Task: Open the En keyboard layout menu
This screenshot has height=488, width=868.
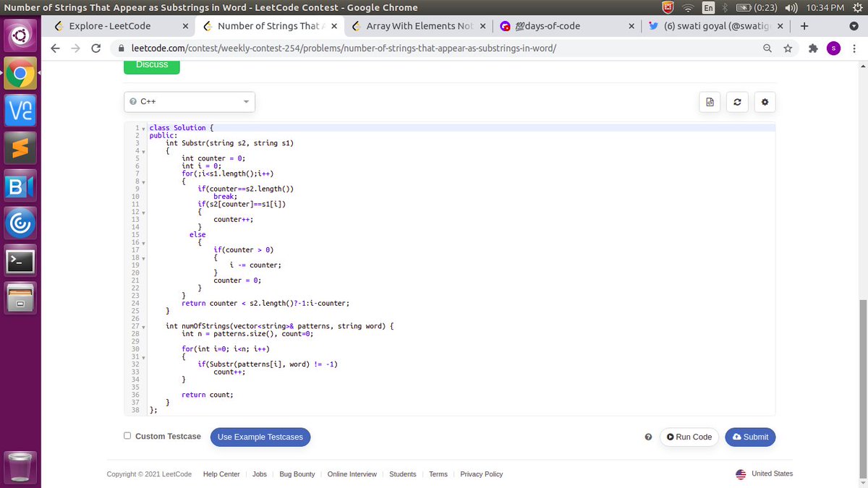Action: 707,7
